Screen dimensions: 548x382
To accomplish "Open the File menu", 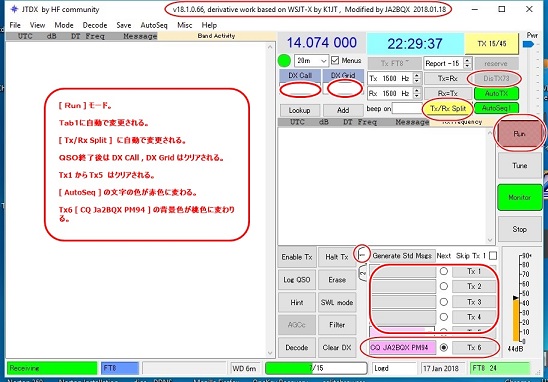I will [15, 25].
